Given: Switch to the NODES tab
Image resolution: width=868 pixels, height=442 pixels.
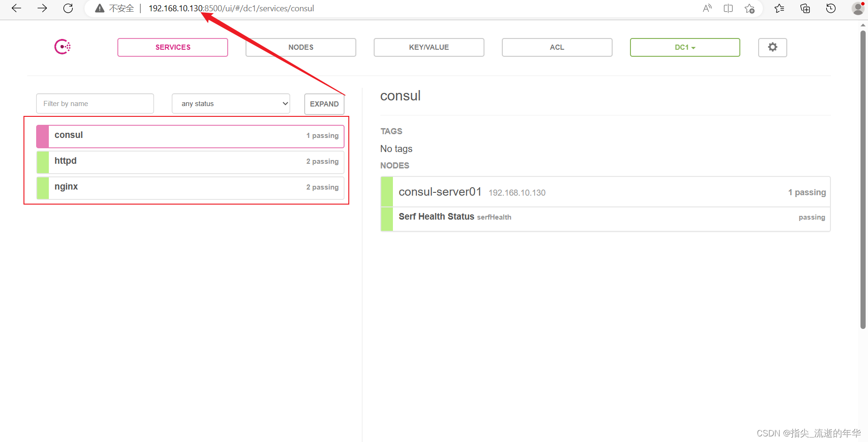Looking at the screenshot, I should [x=301, y=47].
